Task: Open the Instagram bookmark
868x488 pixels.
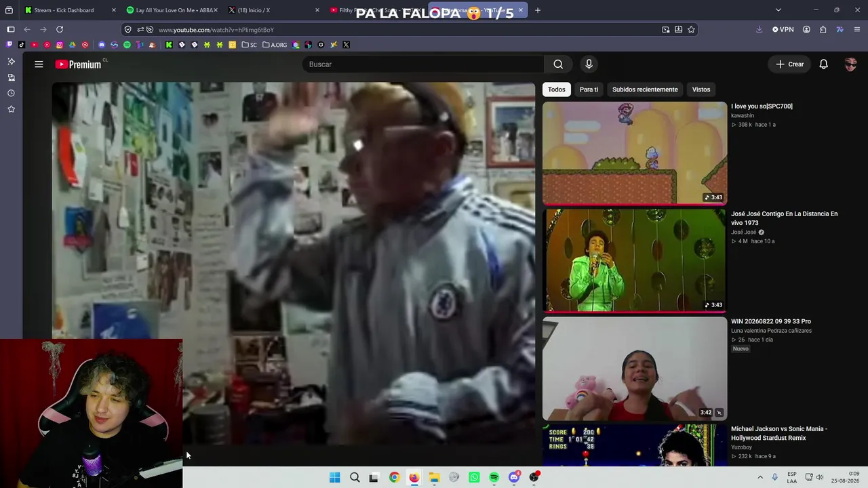Action: pos(60,45)
